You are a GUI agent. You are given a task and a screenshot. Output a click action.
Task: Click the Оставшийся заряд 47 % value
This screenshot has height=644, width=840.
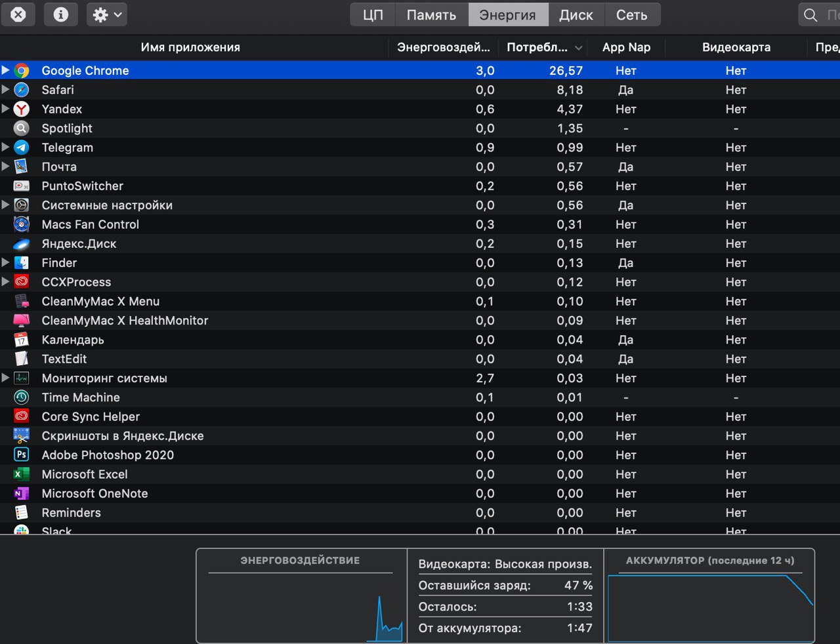[578, 586]
